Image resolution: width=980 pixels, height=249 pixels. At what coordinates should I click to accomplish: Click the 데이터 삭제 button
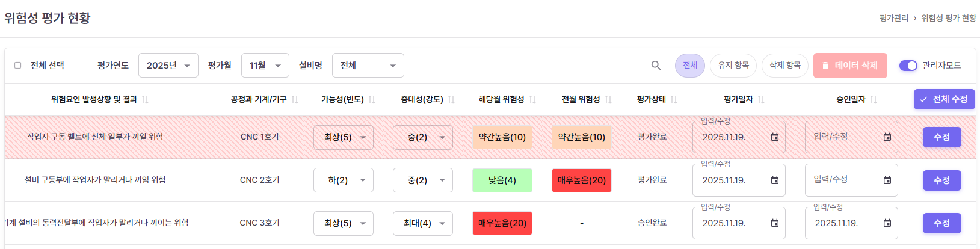click(x=850, y=66)
